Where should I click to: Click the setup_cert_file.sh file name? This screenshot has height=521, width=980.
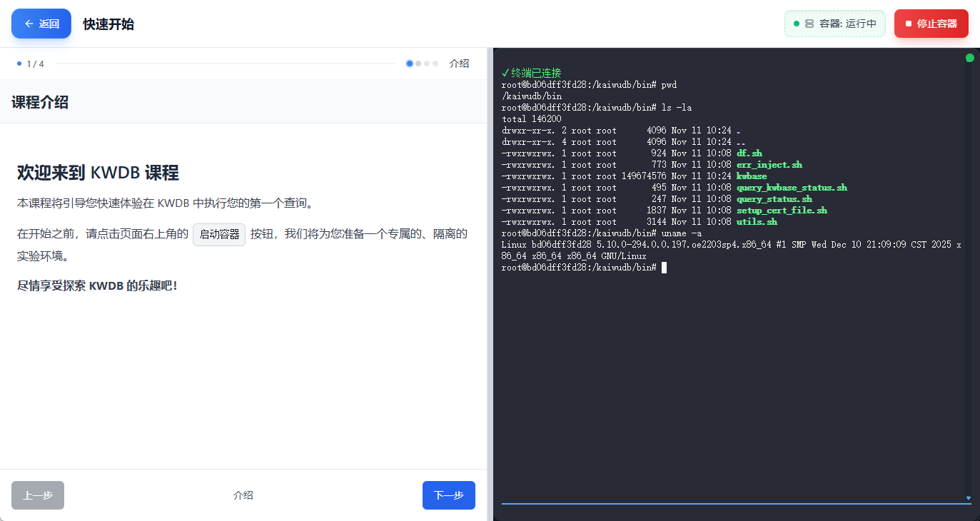point(782,211)
